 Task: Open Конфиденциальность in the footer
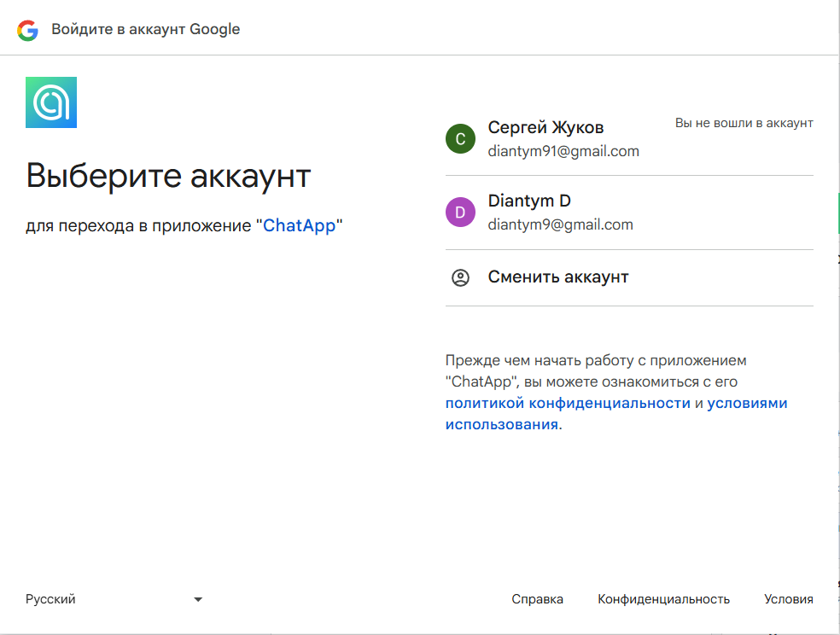[663, 599]
